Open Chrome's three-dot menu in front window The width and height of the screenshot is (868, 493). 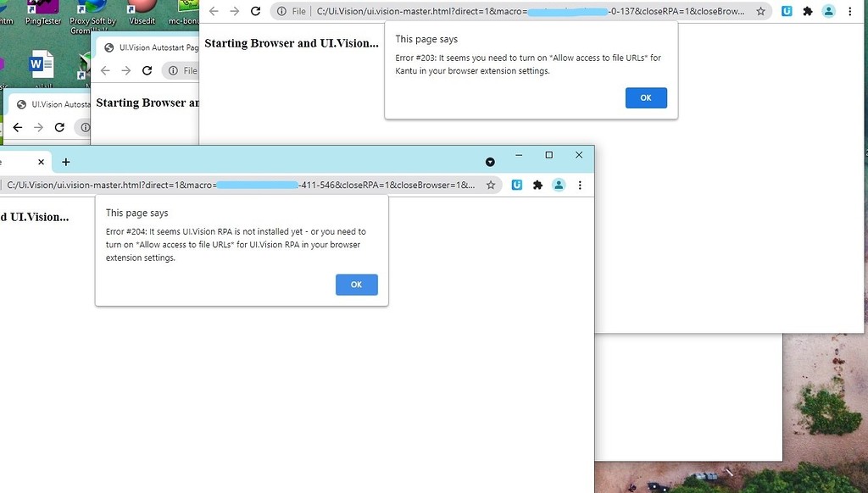[580, 185]
